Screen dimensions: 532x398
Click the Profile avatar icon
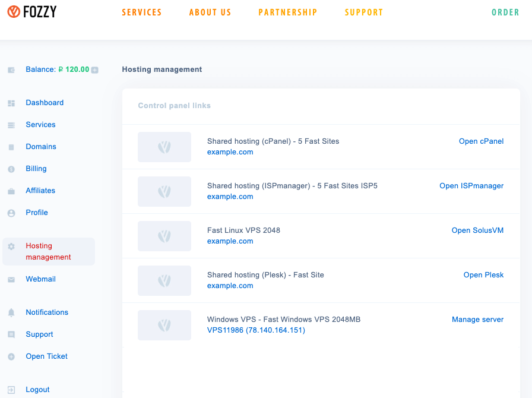pyautogui.click(x=11, y=213)
